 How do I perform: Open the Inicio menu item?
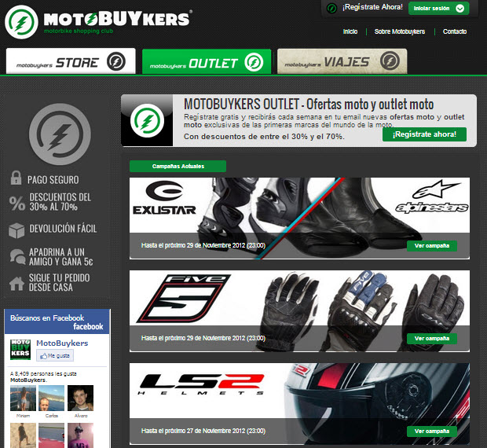coord(350,31)
